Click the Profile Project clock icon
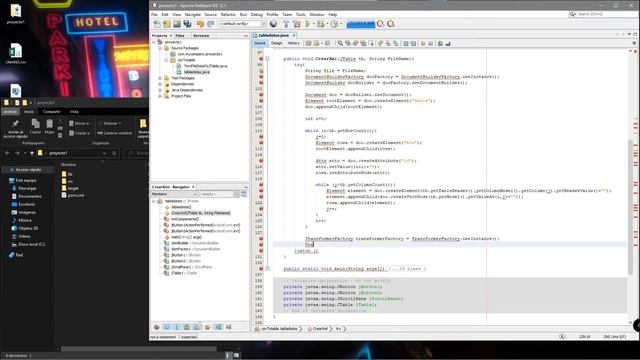 [x=334, y=24]
